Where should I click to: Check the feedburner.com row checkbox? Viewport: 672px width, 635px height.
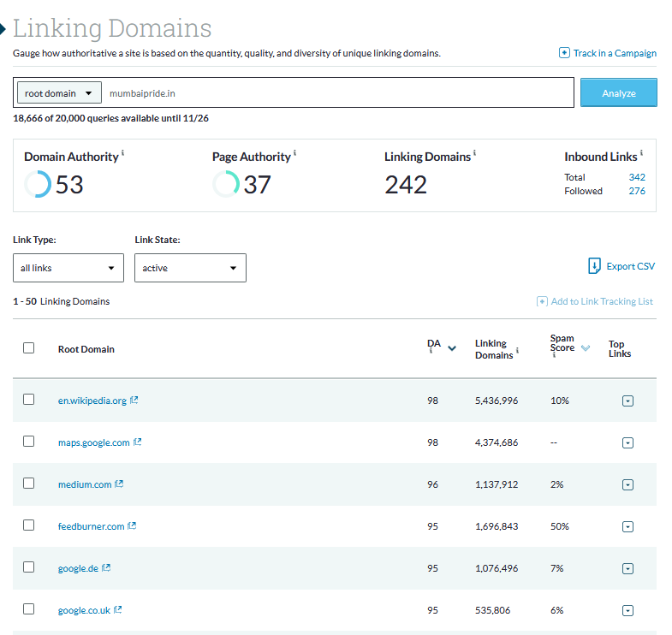(29, 525)
